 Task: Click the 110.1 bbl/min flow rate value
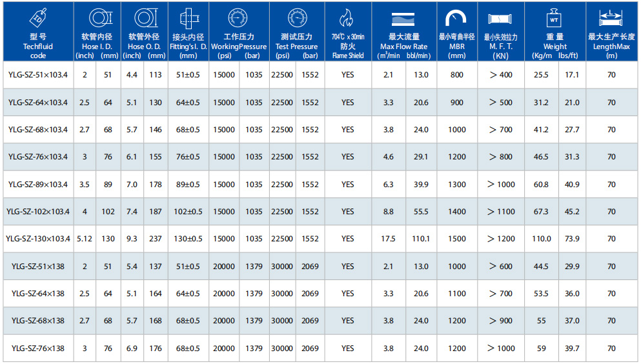pos(421,239)
